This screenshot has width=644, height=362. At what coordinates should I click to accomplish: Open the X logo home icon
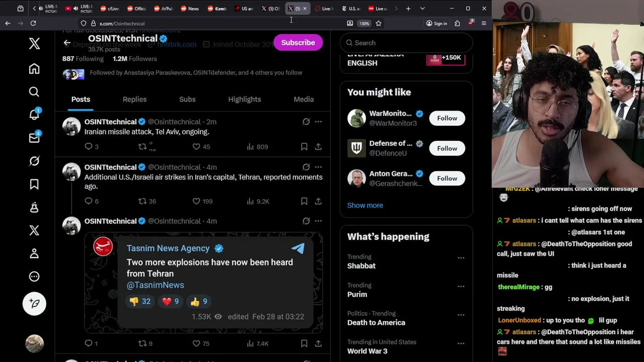click(34, 43)
